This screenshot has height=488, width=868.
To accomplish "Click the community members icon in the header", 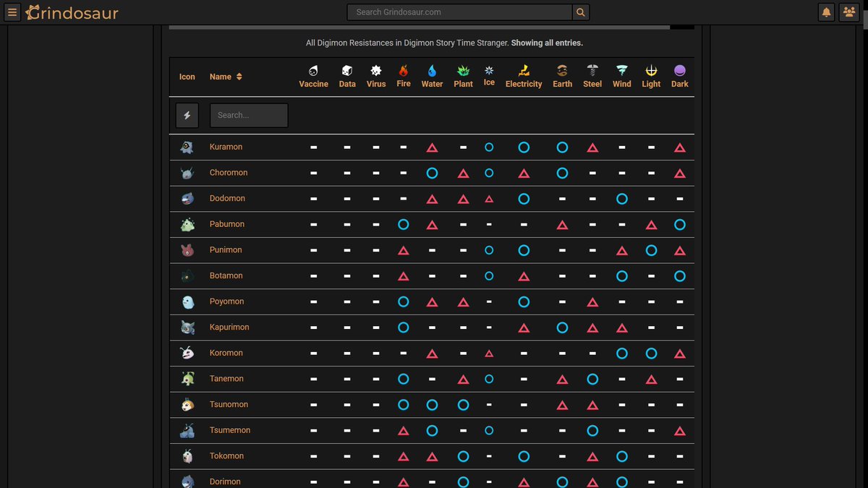I will coord(851,12).
